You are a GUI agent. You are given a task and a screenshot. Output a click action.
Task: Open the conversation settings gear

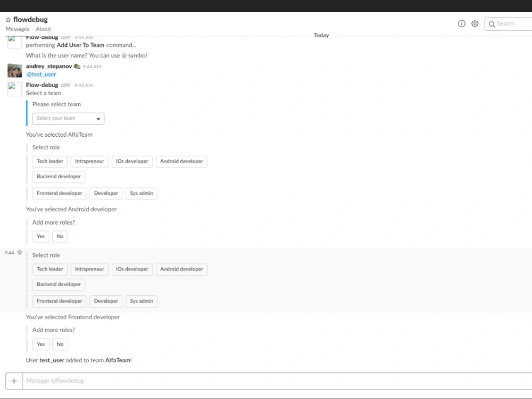(x=475, y=23)
